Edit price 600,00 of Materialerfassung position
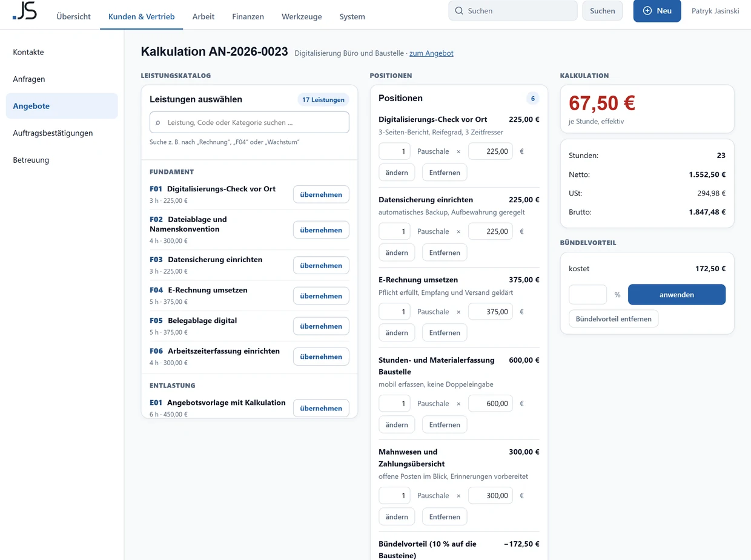The height and width of the screenshot is (560, 751). click(x=491, y=403)
